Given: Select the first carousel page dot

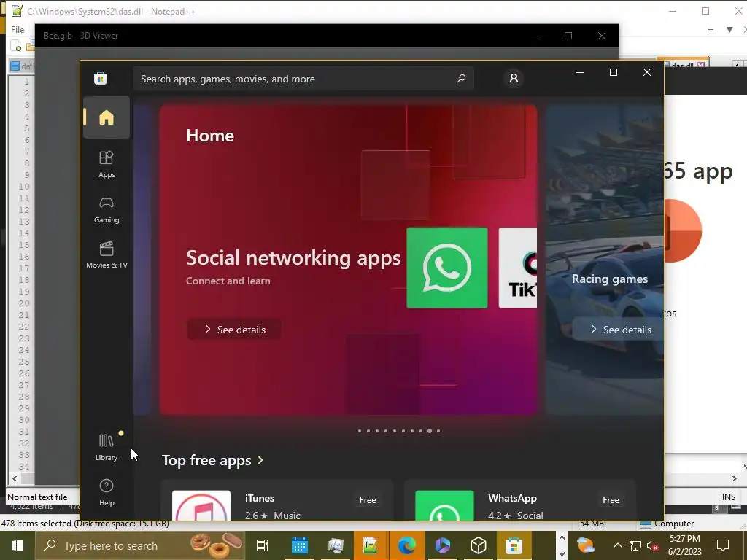Looking at the screenshot, I should point(360,431).
